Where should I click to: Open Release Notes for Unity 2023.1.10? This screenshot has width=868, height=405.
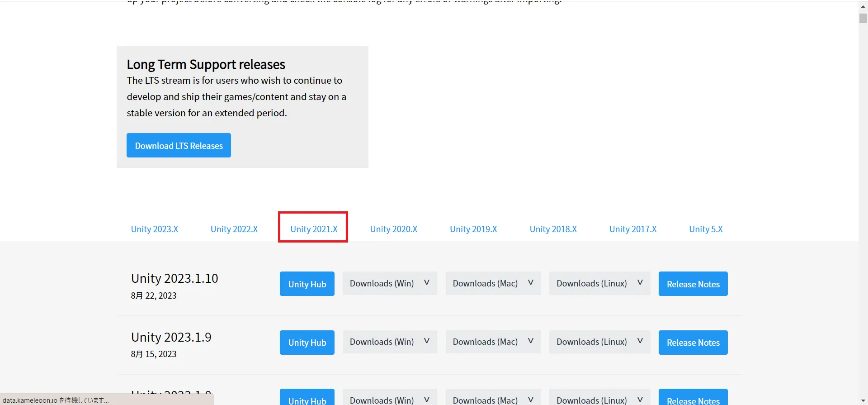(x=693, y=284)
